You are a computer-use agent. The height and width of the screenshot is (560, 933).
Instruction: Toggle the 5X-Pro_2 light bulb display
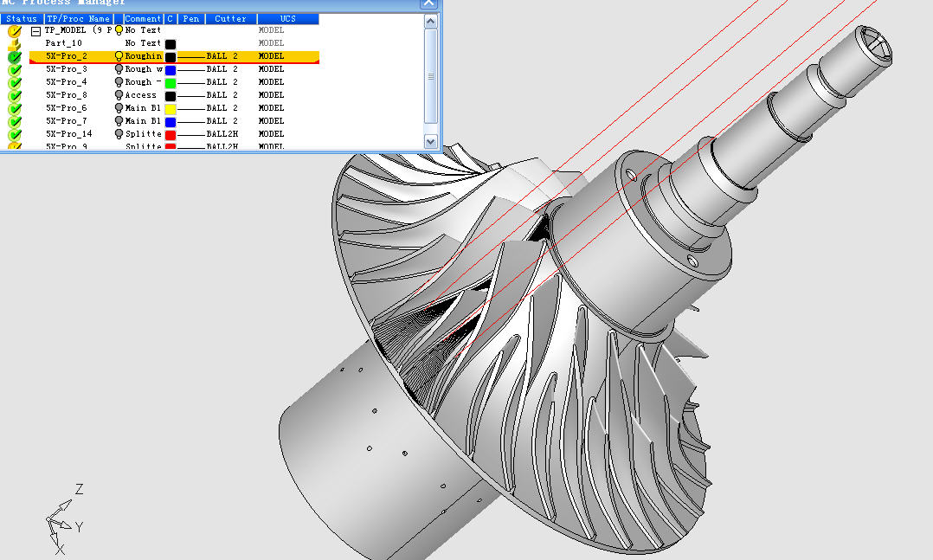[119, 56]
